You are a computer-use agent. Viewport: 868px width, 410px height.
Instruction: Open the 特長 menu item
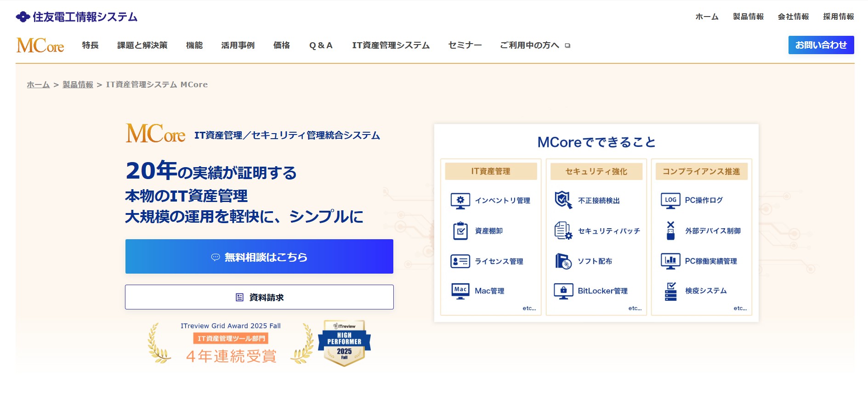[91, 45]
